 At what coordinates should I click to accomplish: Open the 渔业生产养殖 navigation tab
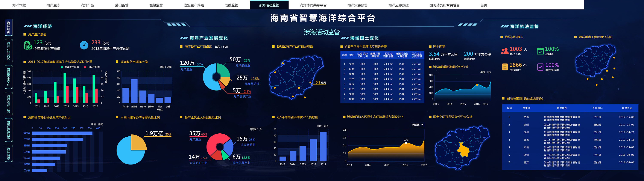(194, 5)
